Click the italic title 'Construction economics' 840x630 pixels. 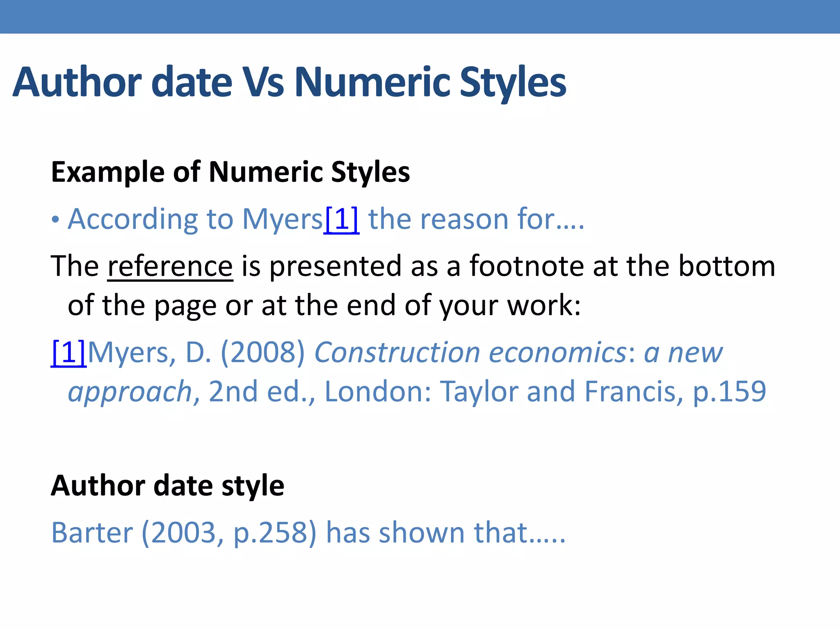(471, 352)
